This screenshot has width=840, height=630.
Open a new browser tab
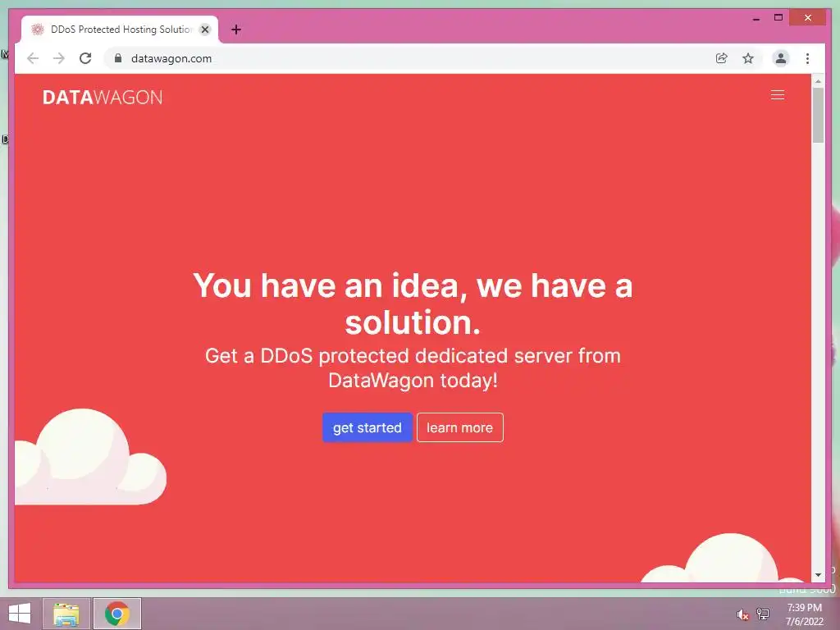[x=235, y=30]
